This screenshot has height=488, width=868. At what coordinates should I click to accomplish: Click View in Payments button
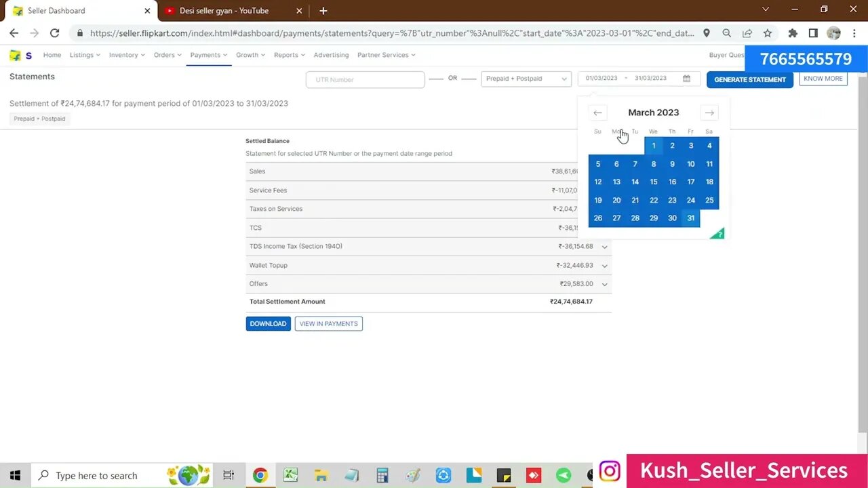(x=329, y=324)
